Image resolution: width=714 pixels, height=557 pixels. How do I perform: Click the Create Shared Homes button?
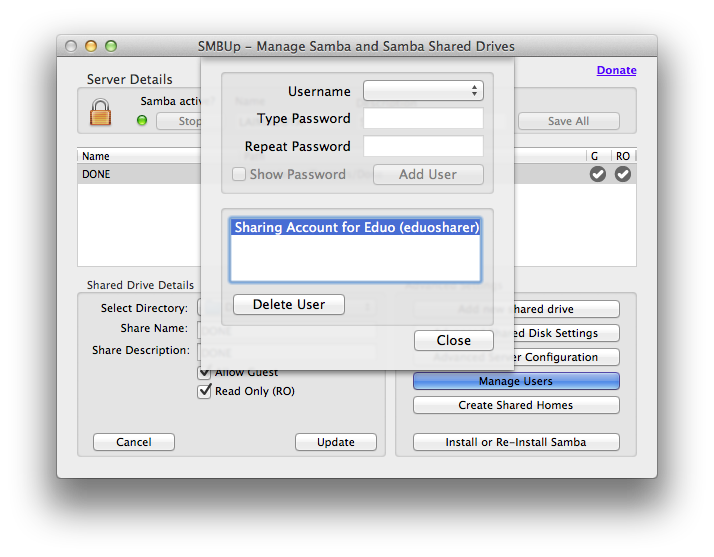[516, 405]
